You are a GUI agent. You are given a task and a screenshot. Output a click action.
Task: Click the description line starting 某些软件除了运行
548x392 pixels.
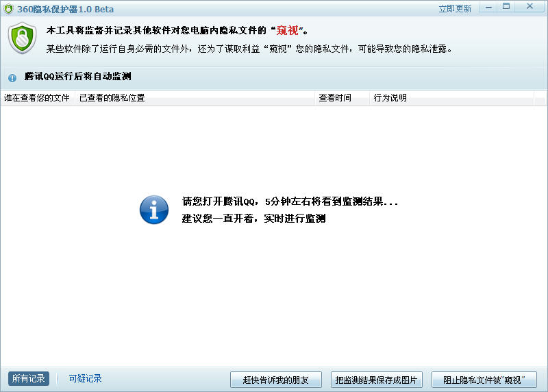(x=249, y=49)
